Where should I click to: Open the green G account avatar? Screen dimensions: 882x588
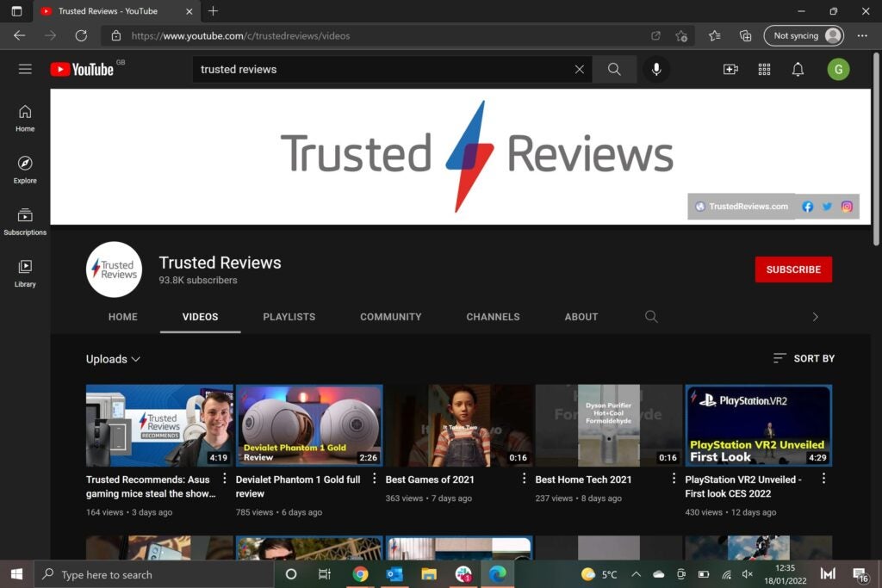coord(838,69)
